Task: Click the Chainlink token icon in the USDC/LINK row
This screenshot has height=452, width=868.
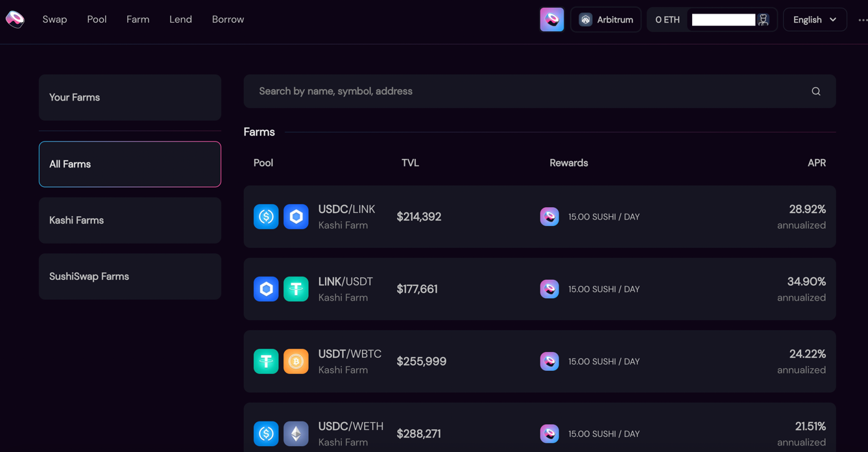Action: coord(296,217)
